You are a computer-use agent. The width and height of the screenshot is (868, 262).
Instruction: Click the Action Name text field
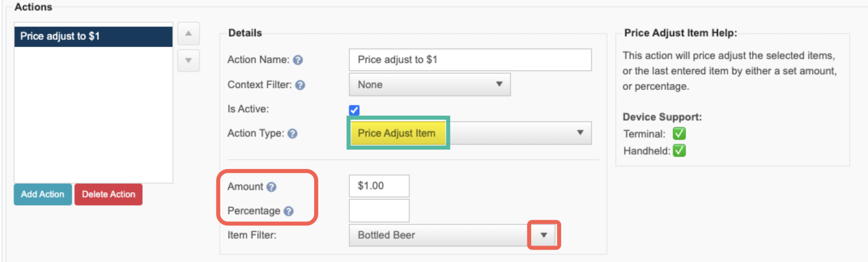coord(470,60)
